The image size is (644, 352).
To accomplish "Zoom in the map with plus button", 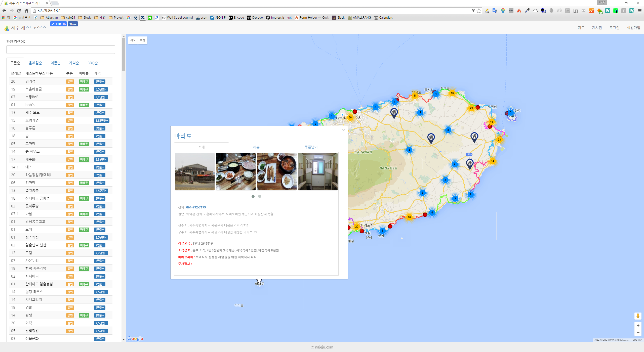I will [x=638, y=326].
